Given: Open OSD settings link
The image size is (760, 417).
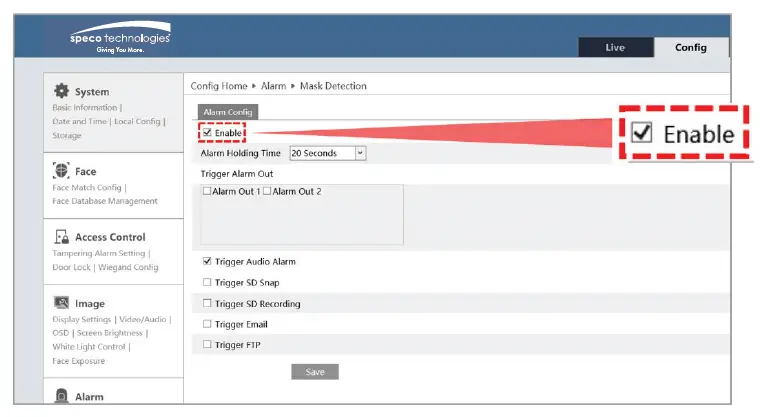Looking at the screenshot, I should pos(61,333).
